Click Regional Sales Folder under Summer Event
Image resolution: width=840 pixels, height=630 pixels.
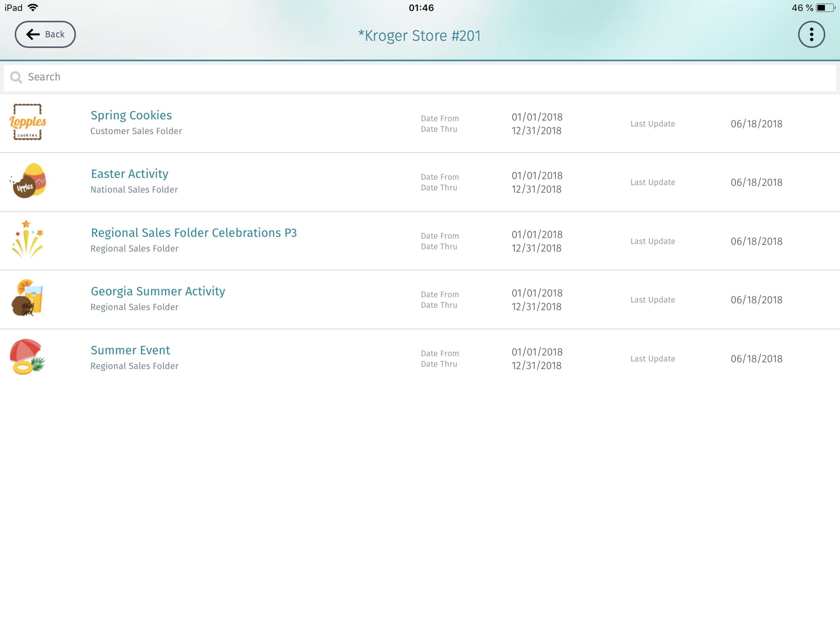[134, 366]
